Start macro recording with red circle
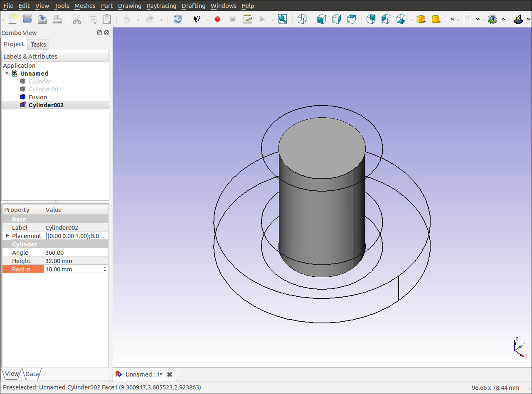Viewport: 532px width, 394px height. coord(217,19)
